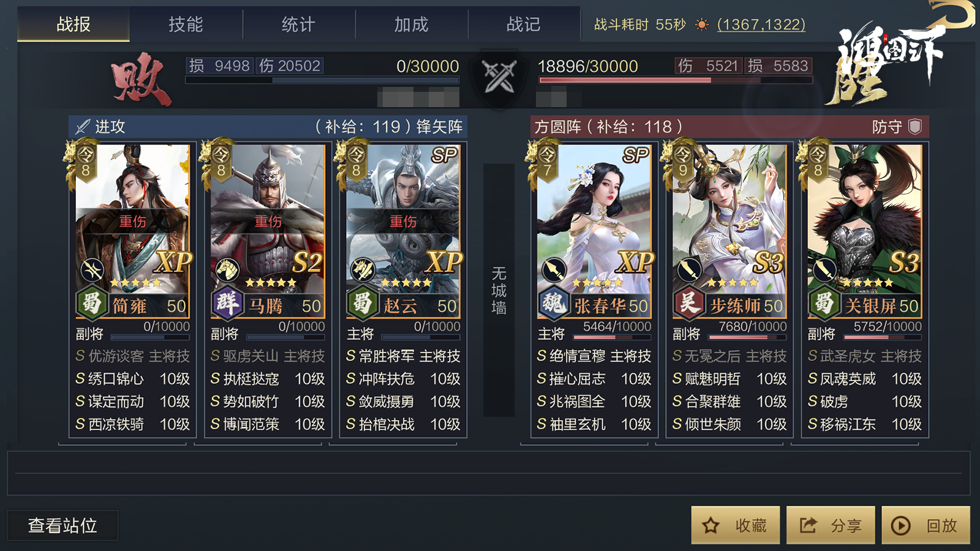Click the 魏 faction badge on 张春华 card
This screenshot has height=551, width=980.
click(553, 302)
